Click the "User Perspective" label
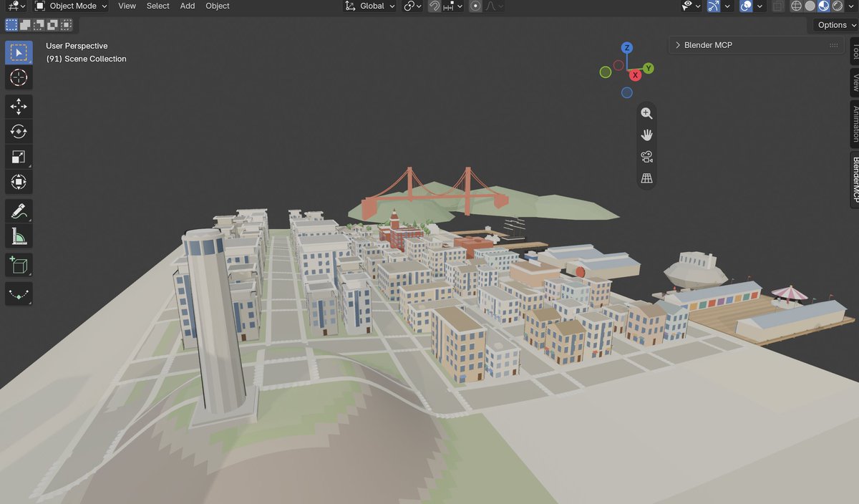Screen dimensions: 859x504 pyautogui.click(x=77, y=46)
